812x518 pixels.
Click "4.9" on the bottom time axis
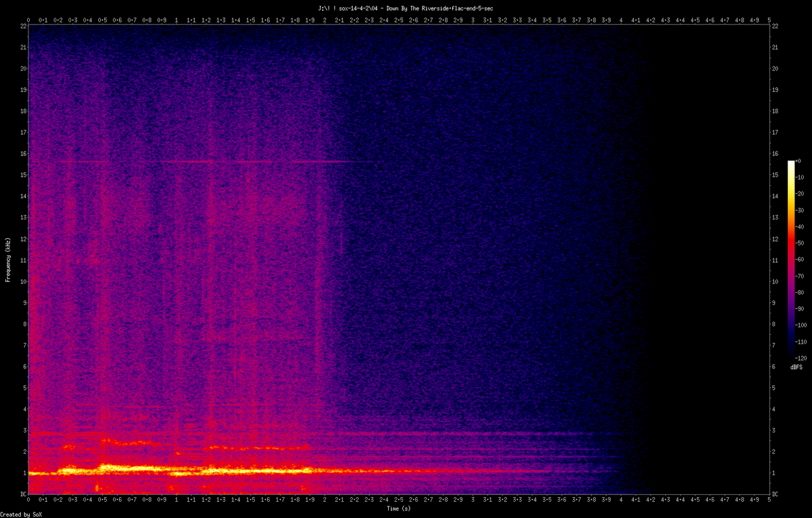coord(754,500)
